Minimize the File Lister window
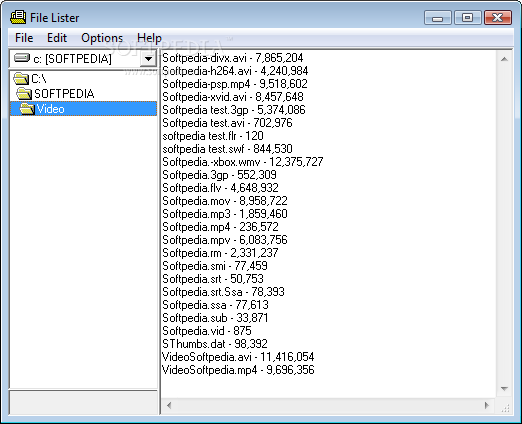The height and width of the screenshot is (424, 522). point(438,18)
